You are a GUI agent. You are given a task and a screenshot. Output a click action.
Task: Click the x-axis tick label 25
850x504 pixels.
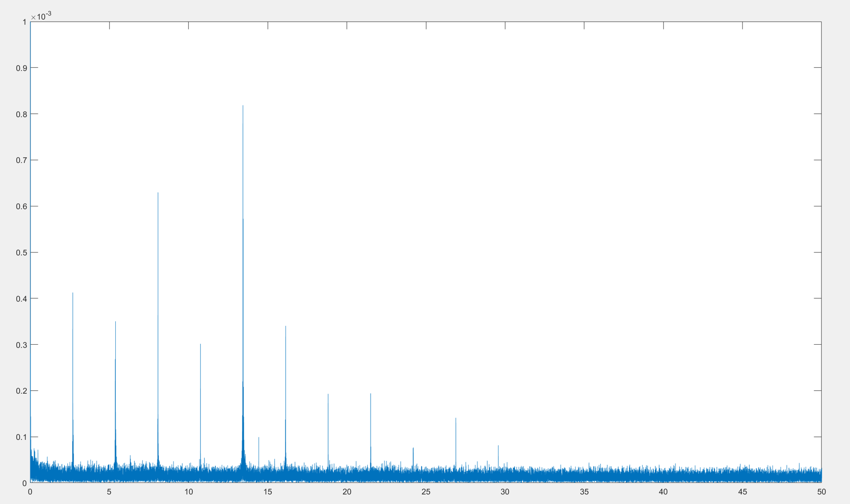click(x=426, y=492)
